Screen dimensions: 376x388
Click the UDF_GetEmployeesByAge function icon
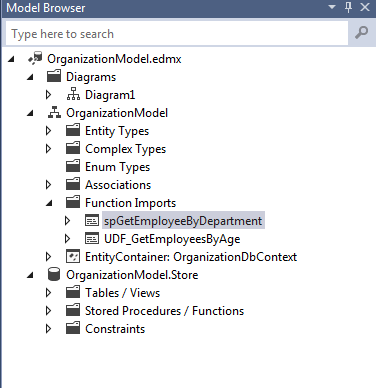pyautogui.click(x=92, y=239)
